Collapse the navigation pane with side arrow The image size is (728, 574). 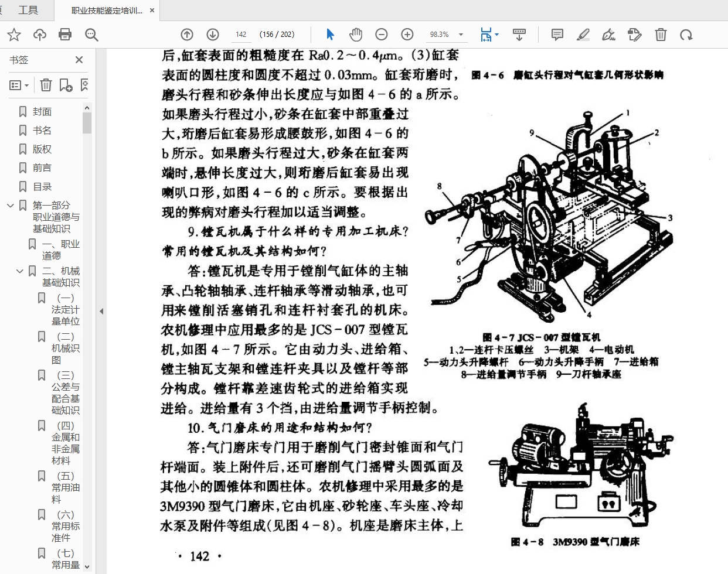point(101,311)
